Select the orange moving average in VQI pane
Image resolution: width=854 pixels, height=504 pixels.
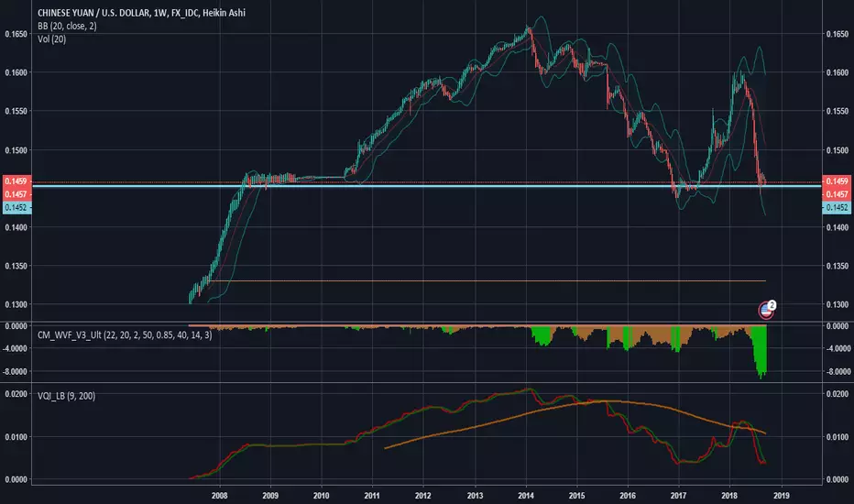coord(575,421)
